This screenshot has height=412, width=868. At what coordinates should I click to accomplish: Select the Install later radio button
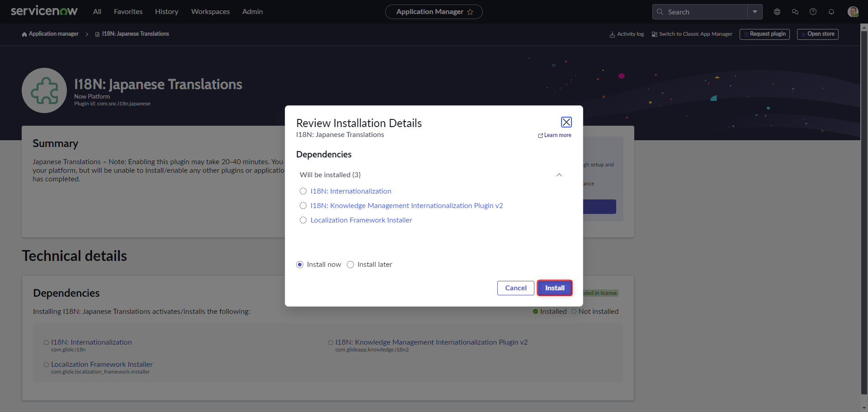350,264
